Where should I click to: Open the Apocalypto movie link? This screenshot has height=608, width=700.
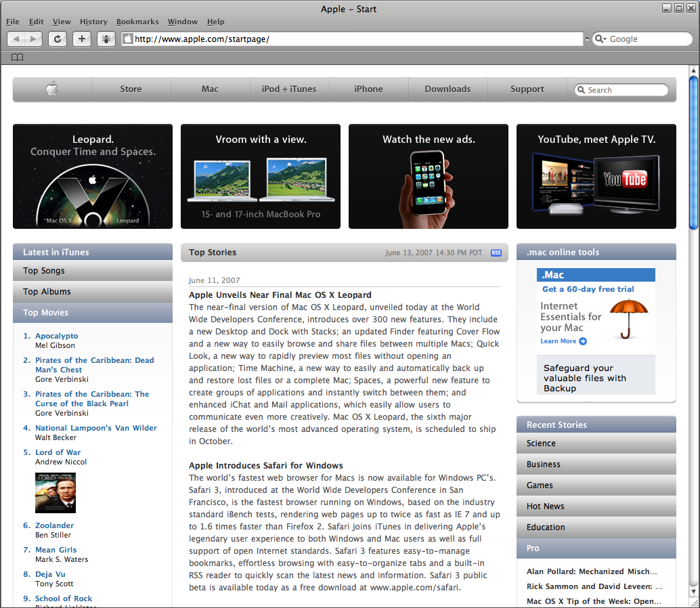[57, 336]
